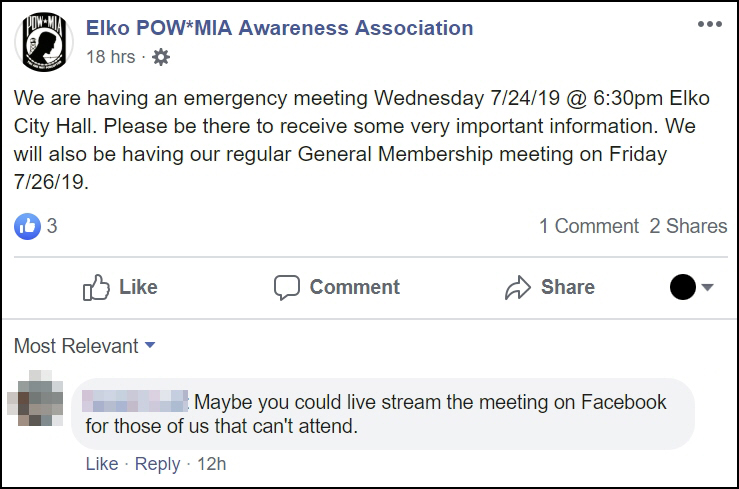
Task: Click the Comment speech bubble icon
Action: tap(287, 288)
